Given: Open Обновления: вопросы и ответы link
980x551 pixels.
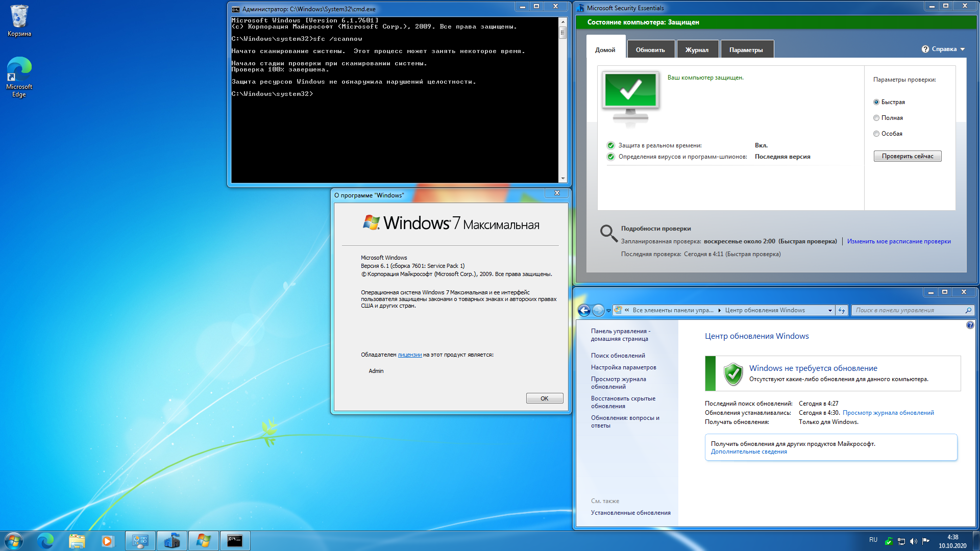Looking at the screenshot, I should click(625, 421).
